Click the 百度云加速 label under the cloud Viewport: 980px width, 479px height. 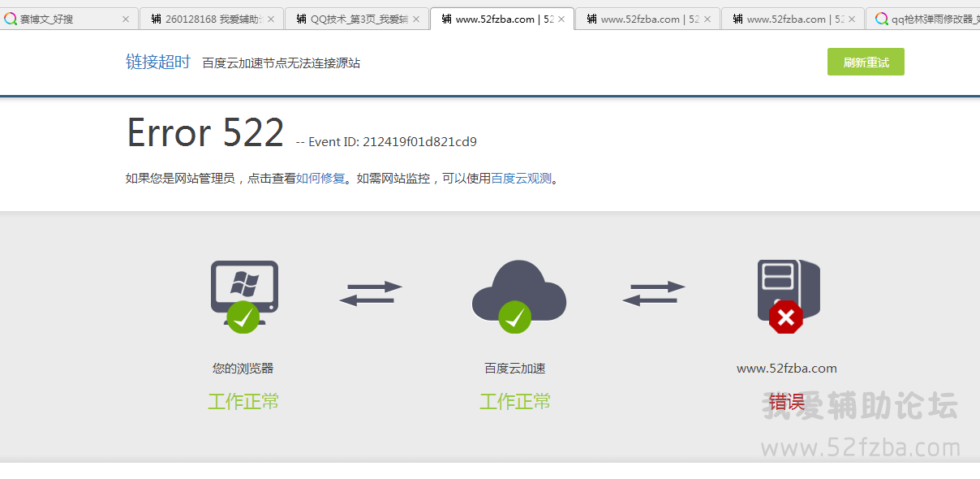(515, 368)
